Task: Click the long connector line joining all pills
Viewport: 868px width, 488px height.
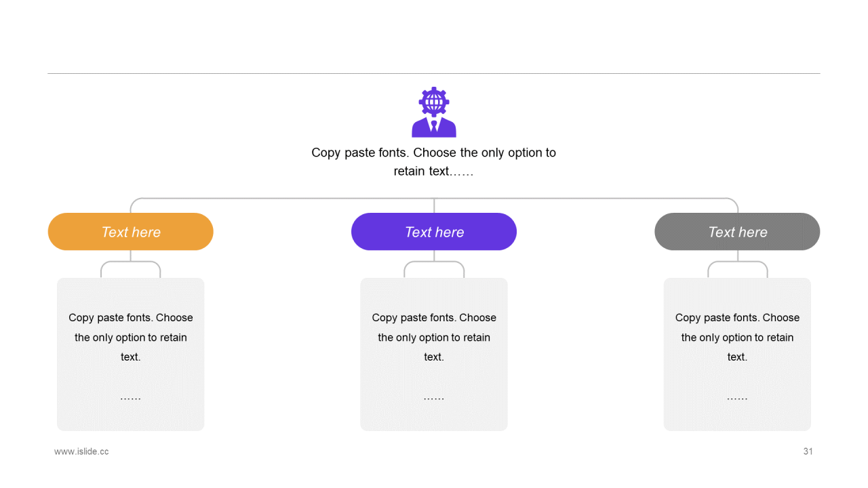Action: point(434,199)
